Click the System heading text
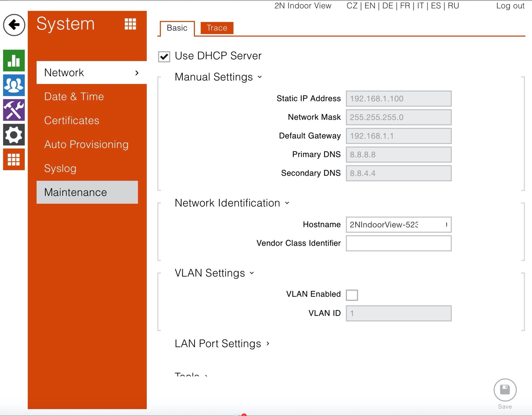The height and width of the screenshot is (416, 532). point(65,24)
